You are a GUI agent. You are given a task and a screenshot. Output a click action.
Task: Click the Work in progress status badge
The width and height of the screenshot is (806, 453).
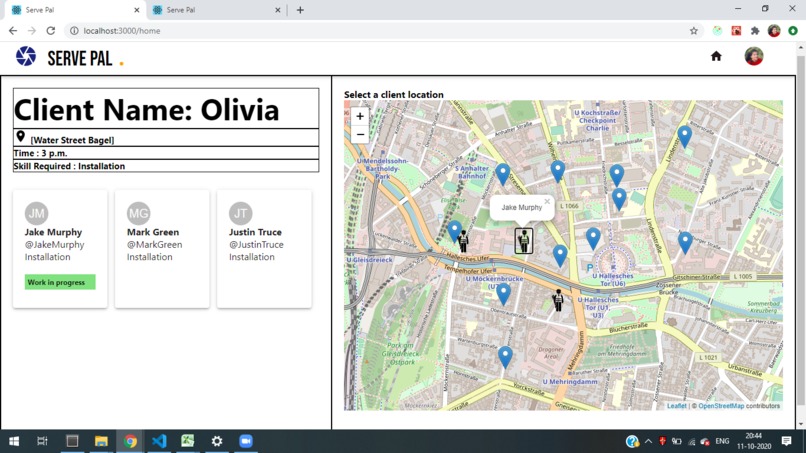60,282
